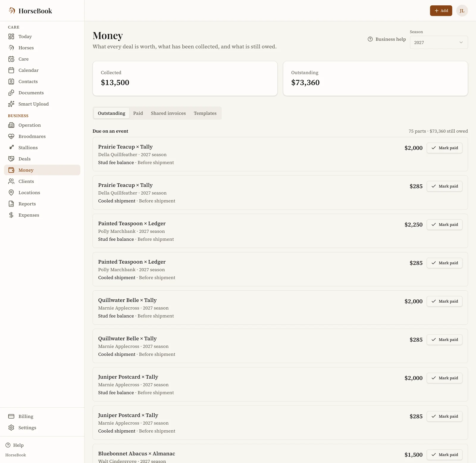Switch to the Outstanding tab
Viewport: 476px width, 463px height.
(x=112, y=113)
